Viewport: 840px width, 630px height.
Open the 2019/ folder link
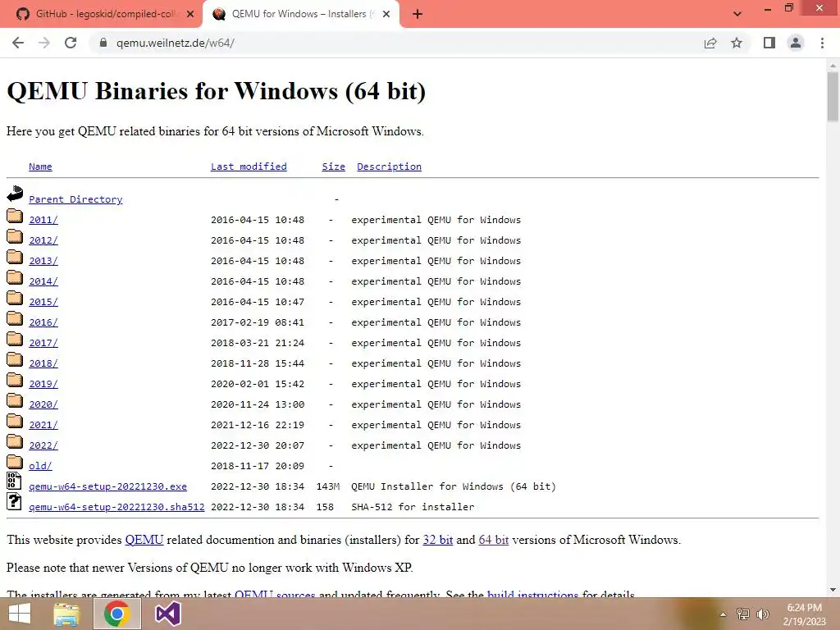pos(43,384)
